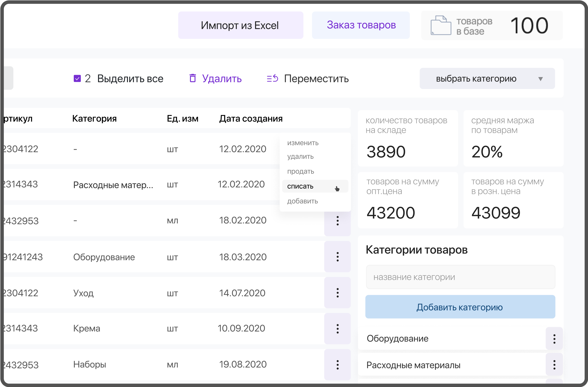Select the Наборы category cell
588x387 pixels.
[90, 365]
